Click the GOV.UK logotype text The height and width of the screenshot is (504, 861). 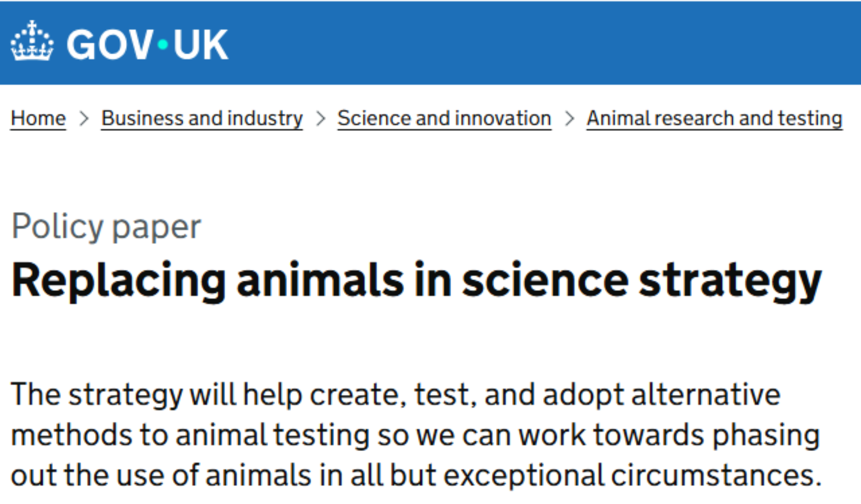[146, 44]
